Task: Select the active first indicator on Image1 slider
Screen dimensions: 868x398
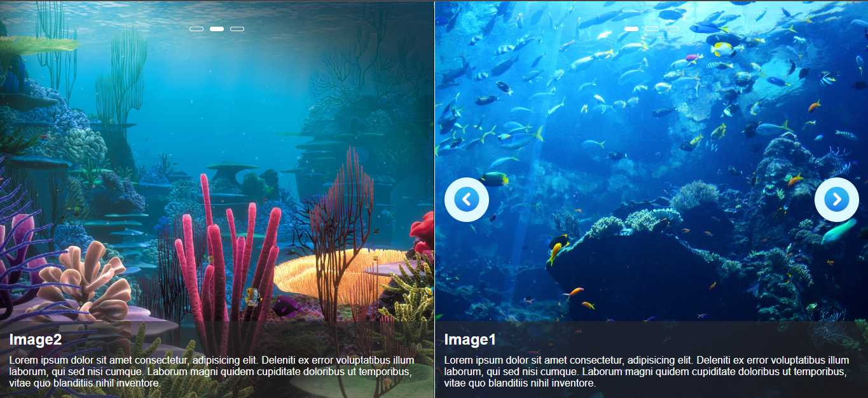Action: (x=631, y=29)
